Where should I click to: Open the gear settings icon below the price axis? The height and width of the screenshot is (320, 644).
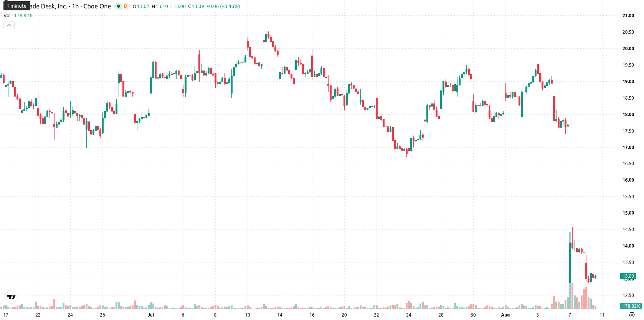(x=632, y=315)
